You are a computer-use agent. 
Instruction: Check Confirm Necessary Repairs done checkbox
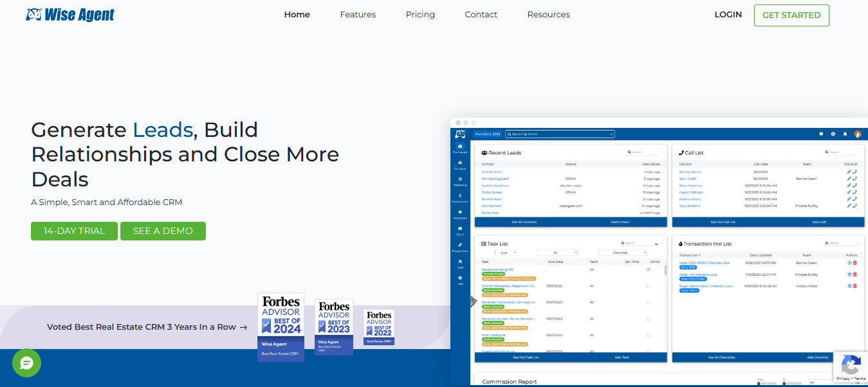[x=648, y=285]
